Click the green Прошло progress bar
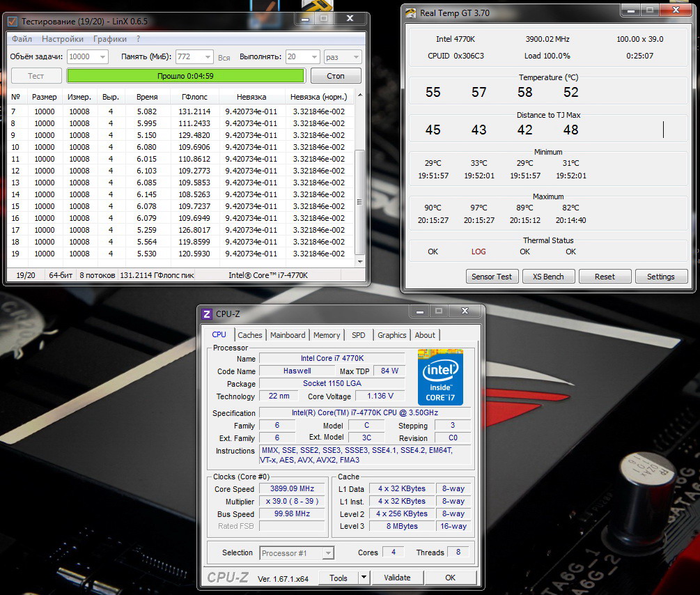700x595 pixels. tap(186, 76)
